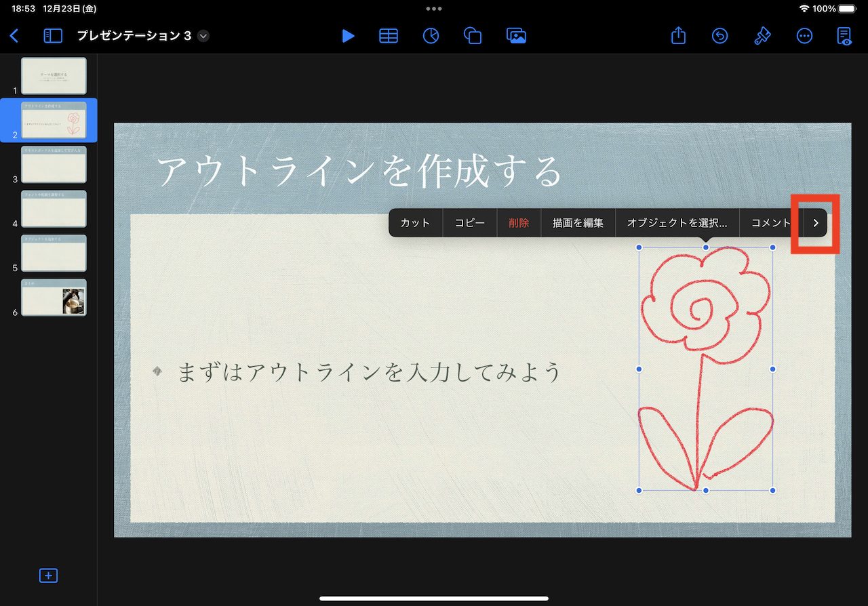Tap the back chevron to exit presentation
The image size is (868, 606).
(x=14, y=36)
